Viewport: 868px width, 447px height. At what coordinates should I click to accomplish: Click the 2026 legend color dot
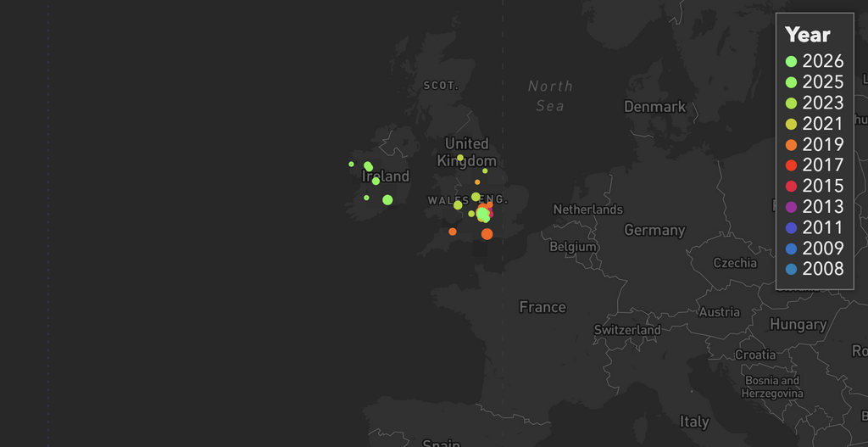791,61
